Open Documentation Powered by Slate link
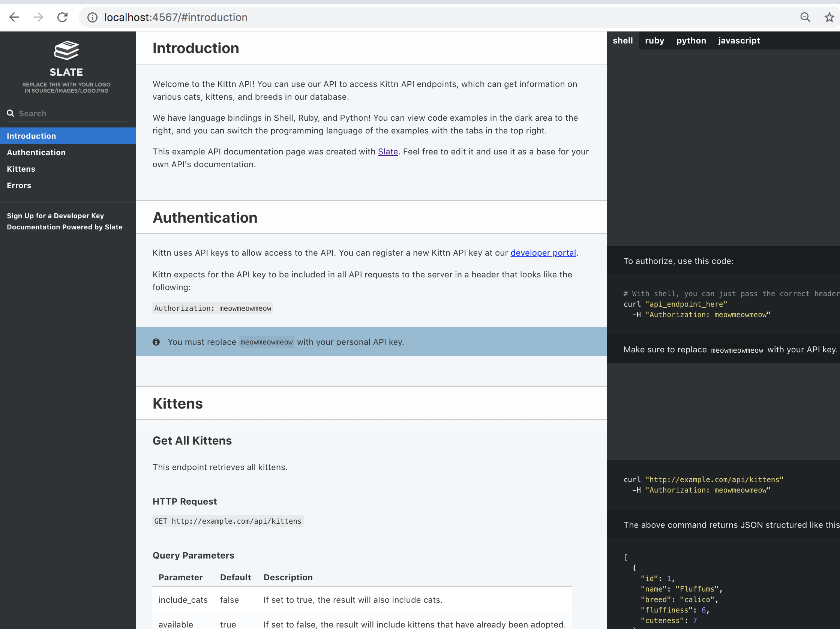The image size is (840, 629). coord(64,227)
